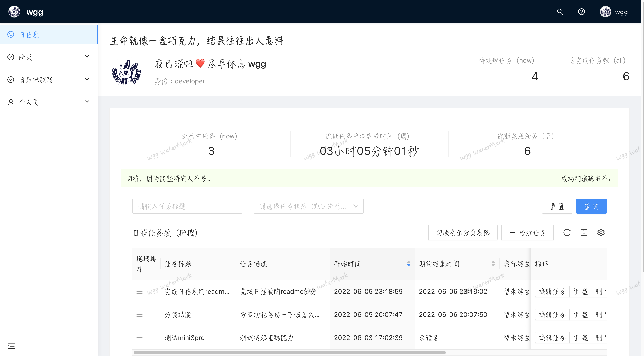Open the help question-mark icon
The width and height of the screenshot is (644, 356).
[x=581, y=12]
